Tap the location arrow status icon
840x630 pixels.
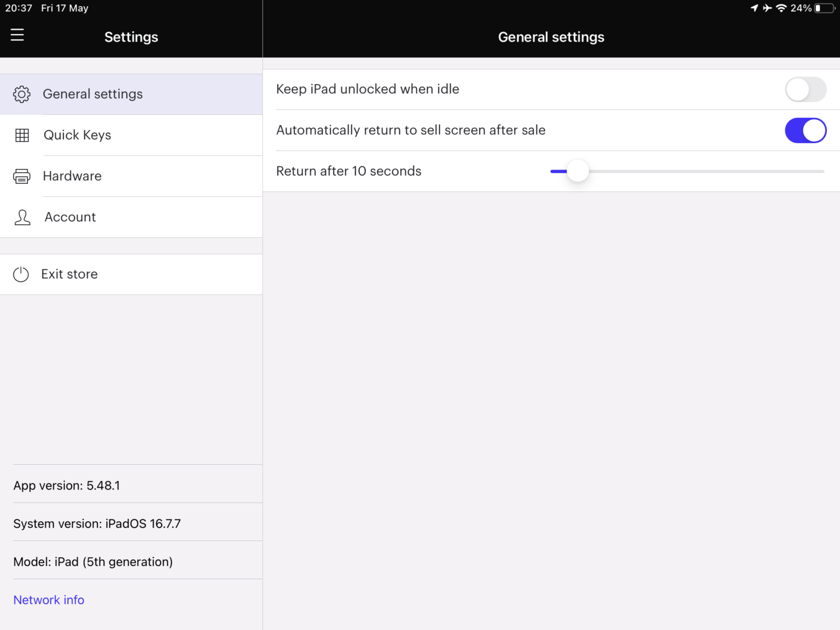coord(755,8)
